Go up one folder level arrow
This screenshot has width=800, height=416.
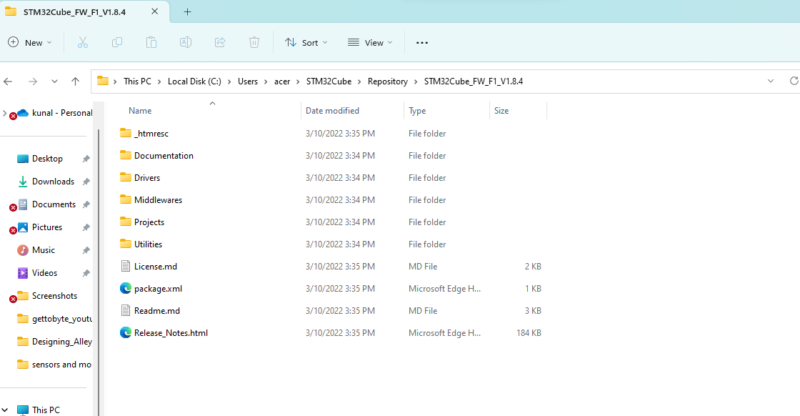75,81
